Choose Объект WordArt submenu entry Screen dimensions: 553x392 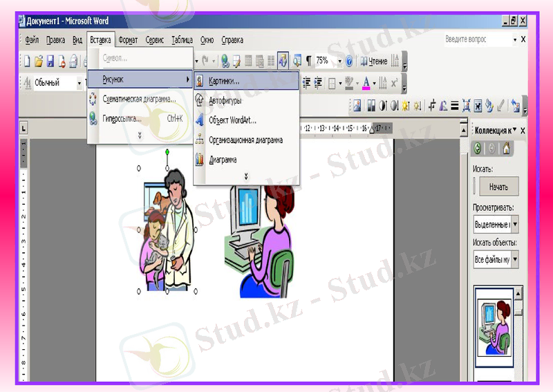tap(246, 120)
